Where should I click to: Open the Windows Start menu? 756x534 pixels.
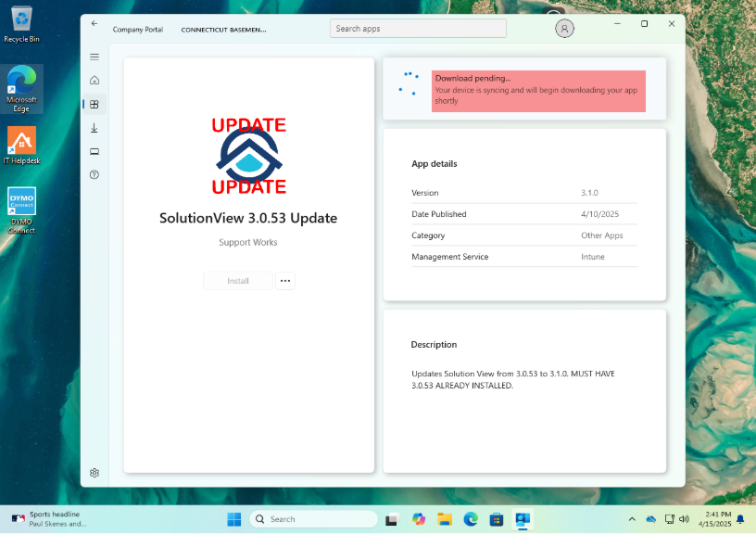click(x=233, y=519)
